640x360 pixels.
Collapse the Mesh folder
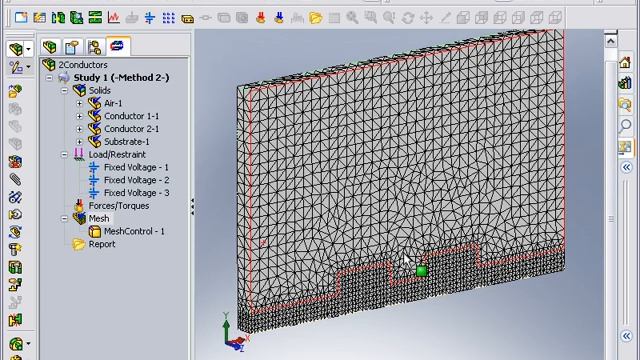(64, 218)
